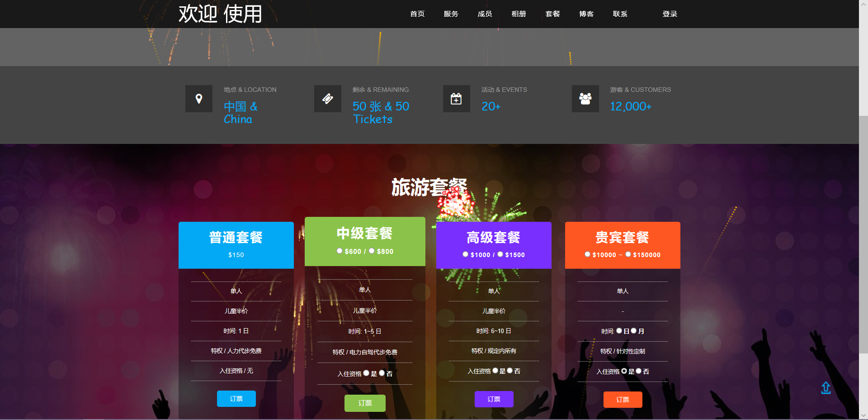868x420 pixels.
Task: Click the 12,000+ customers count
Action: click(x=631, y=106)
